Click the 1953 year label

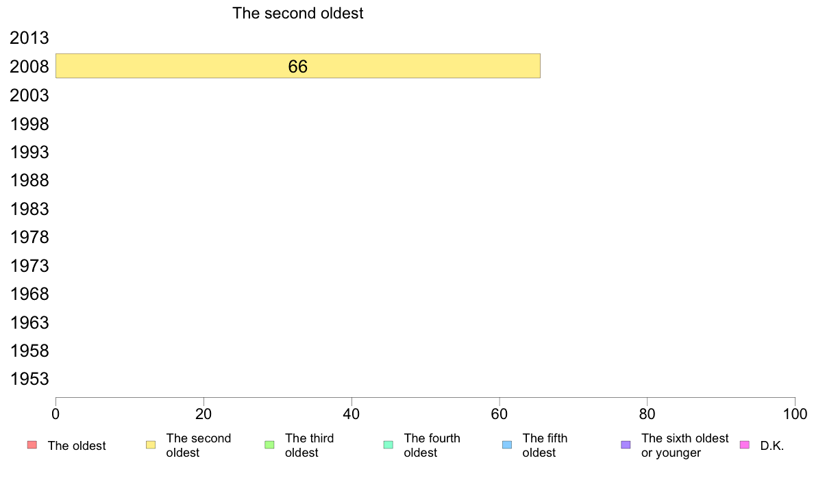pyautogui.click(x=29, y=379)
